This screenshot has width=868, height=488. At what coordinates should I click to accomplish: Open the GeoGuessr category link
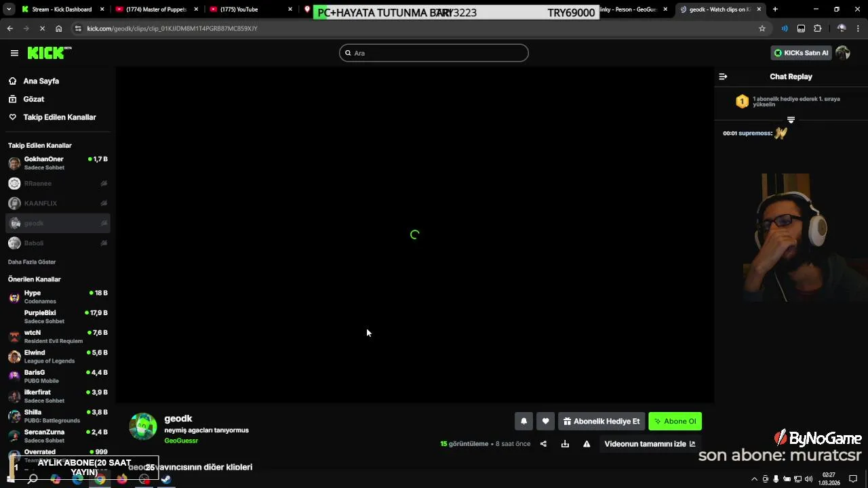[181, 441]
